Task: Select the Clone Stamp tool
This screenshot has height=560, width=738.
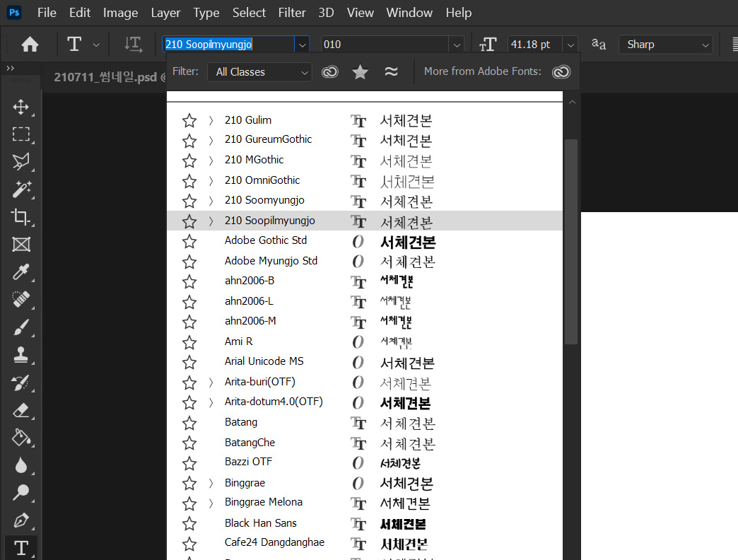Action: coord(20,354)
